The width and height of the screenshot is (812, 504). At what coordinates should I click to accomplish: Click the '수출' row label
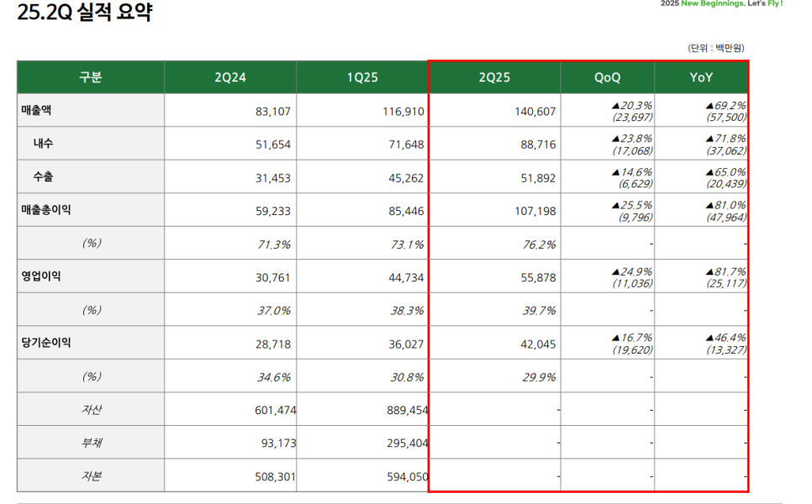click(x=43, y=176)
